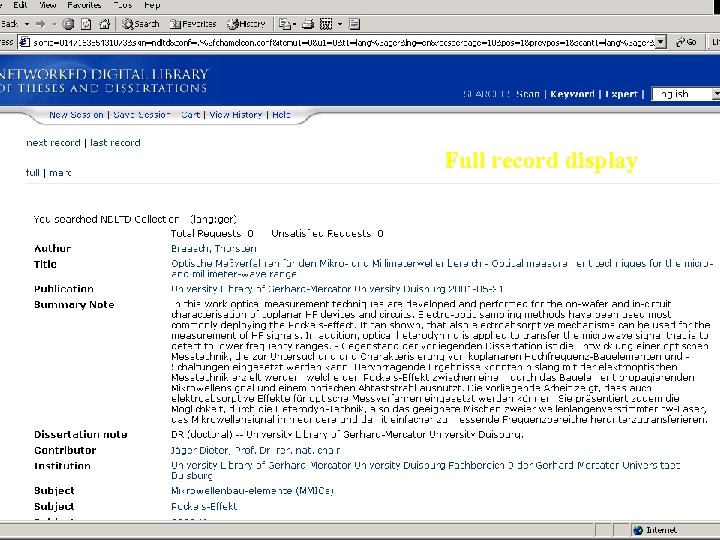This screenshot has width=720, height=540.
Task: Open the Edit menu
Action: tap(20, 5)
